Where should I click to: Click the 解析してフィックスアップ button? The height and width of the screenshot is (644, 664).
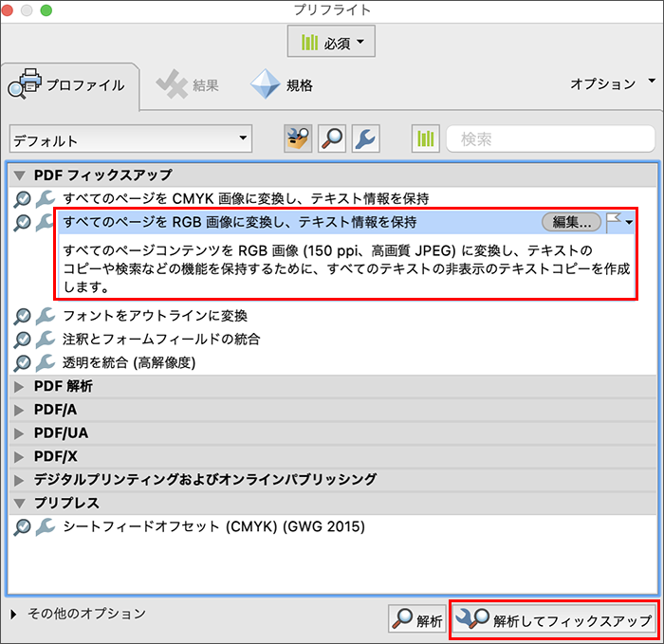pyautogui.click(x=554, y=620)
